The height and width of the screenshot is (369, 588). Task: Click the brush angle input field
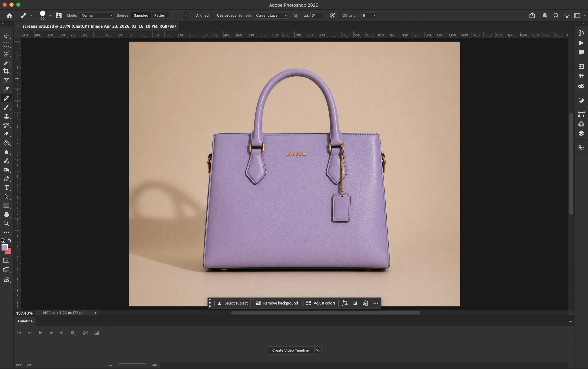(x=317, y=15)
